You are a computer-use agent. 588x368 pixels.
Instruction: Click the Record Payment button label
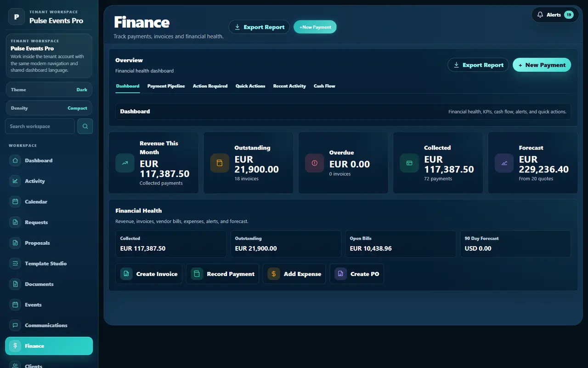(231, 274)
